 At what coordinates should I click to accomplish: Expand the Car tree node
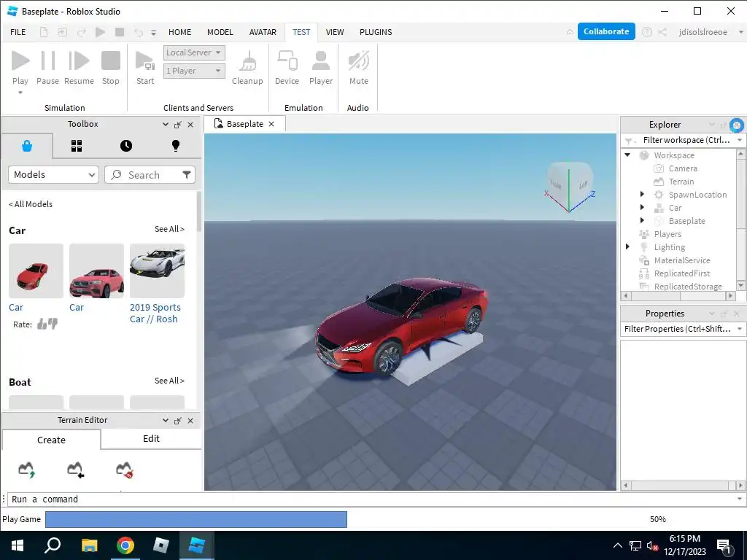tap(642, 207)
